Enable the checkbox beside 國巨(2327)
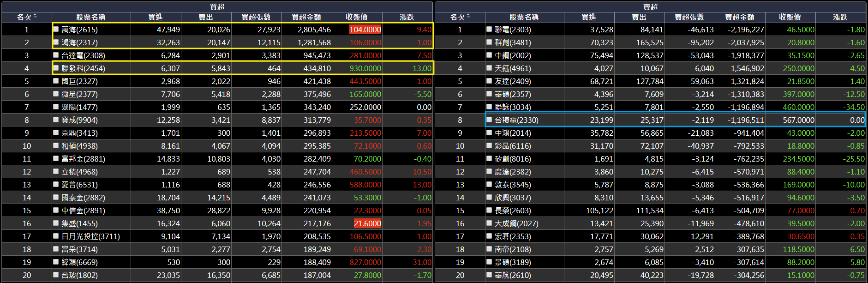Screen dimensions: 868x283 pos(56,81)
